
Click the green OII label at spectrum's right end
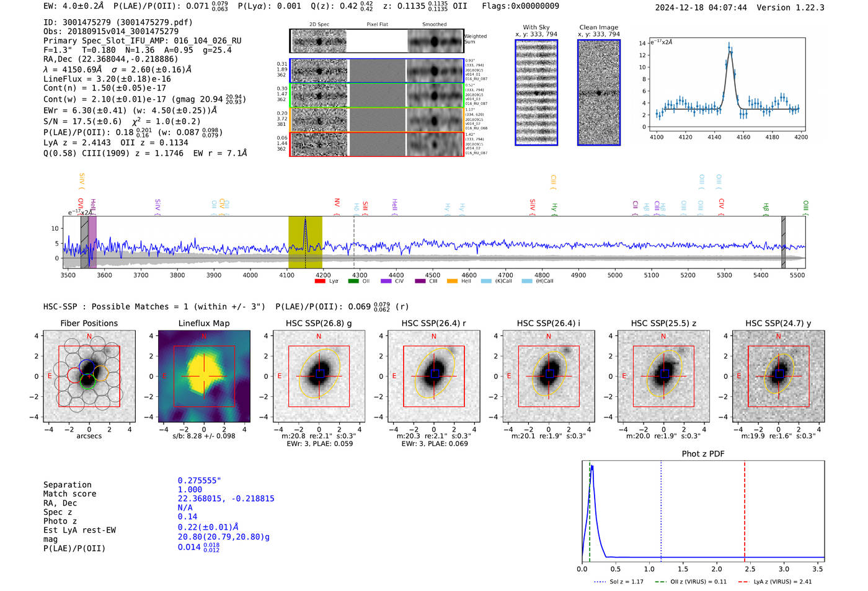[805, 207]
